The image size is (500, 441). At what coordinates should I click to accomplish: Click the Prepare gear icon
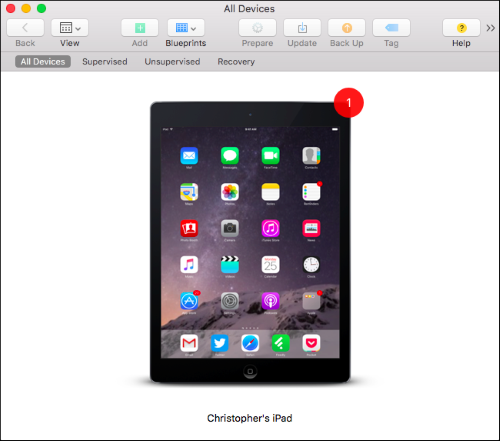[x=257, y=28]
